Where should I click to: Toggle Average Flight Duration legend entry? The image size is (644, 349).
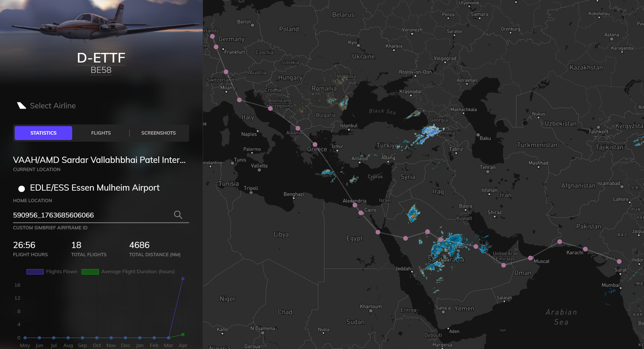tap(128, 272)
